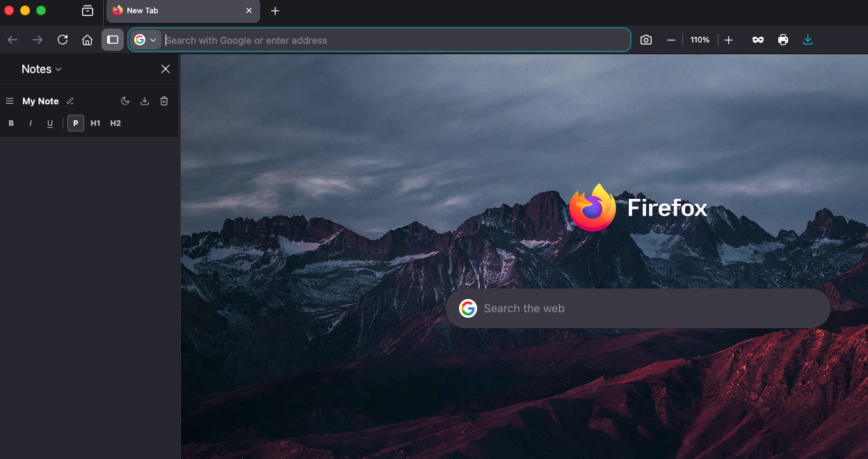868x459 pixels.
Task: Toggle bold formatting in notes
Action: tap(11, 123)
